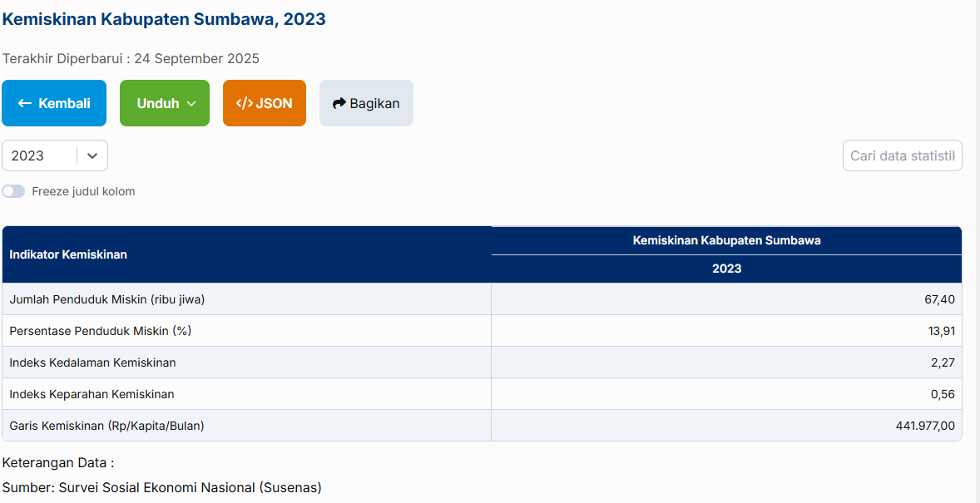Click the page title Kemiskinan Kabupaten Sumbawa, 2023
This screenshot has width=980, height=503.
click(164, 19)
